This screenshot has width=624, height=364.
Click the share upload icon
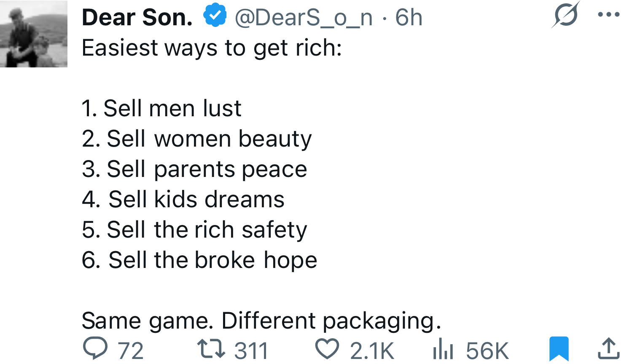tap(608, 349)
